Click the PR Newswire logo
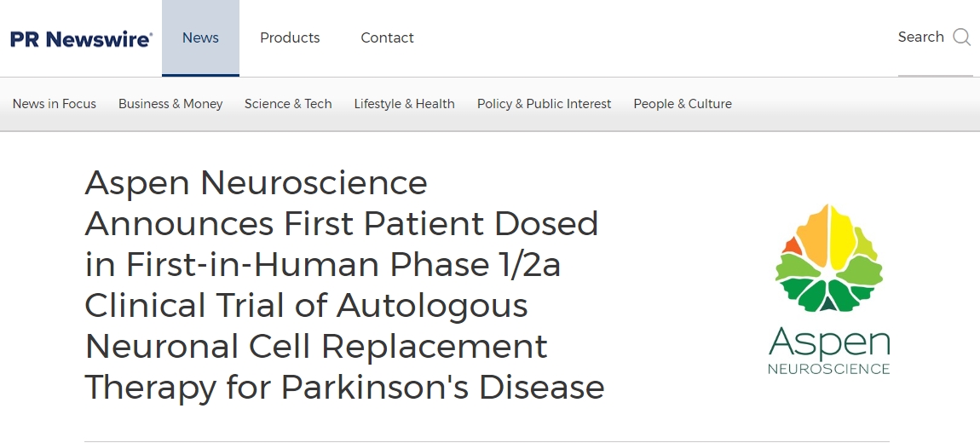This screenshot has width=980, height=443. tap(81, 38)
